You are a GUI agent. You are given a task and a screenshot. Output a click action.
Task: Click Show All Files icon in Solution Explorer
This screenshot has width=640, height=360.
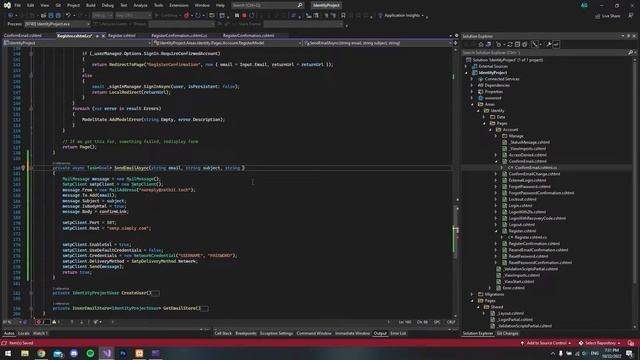tap(524, 44)
